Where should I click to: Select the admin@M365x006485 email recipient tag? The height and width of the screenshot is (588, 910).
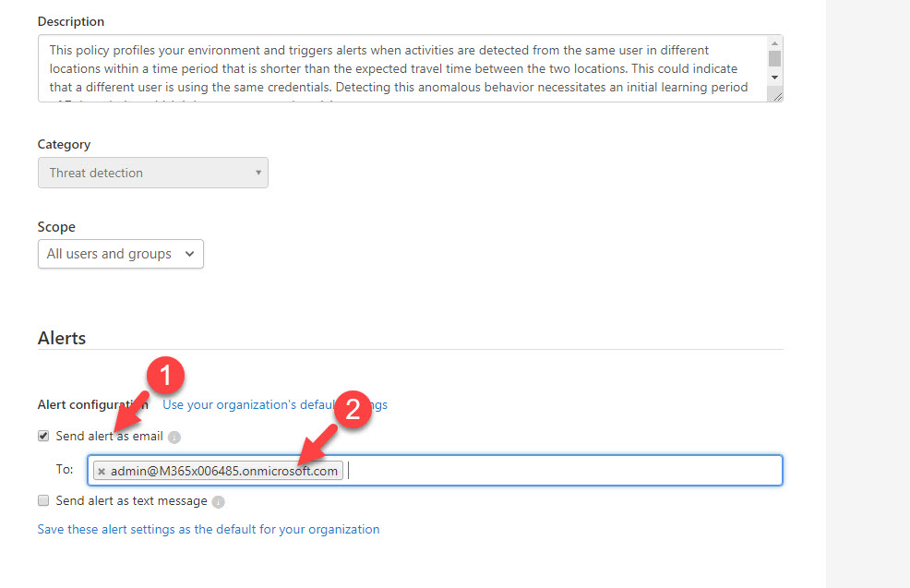(x=224, y=471)
